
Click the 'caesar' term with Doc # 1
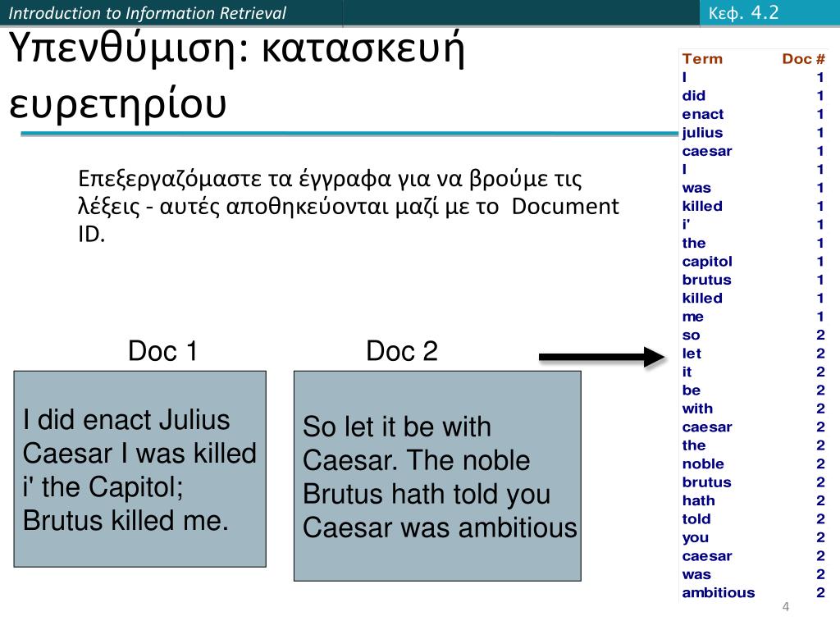point(707,151)
